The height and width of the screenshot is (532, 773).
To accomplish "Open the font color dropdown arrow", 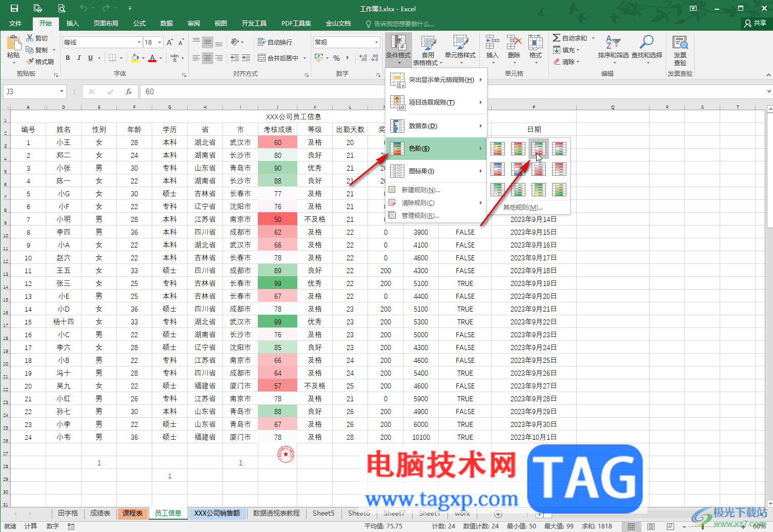I will (160, 58).
